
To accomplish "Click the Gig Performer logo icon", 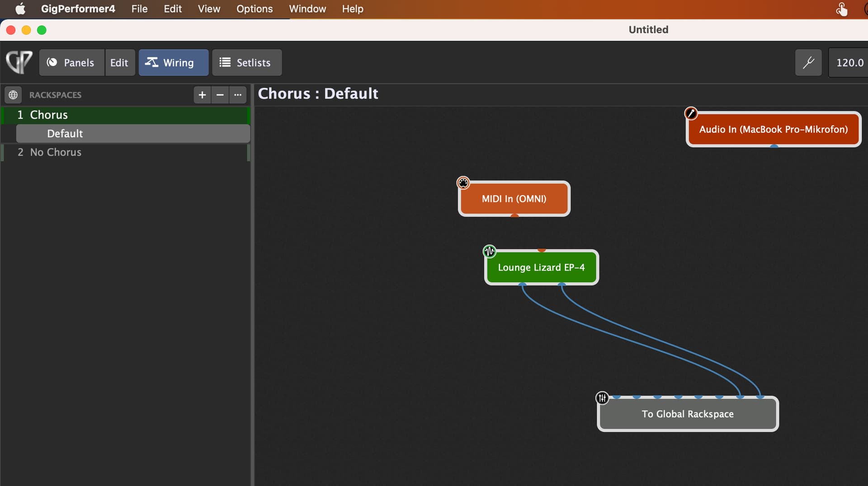I will tap(19, 62).
